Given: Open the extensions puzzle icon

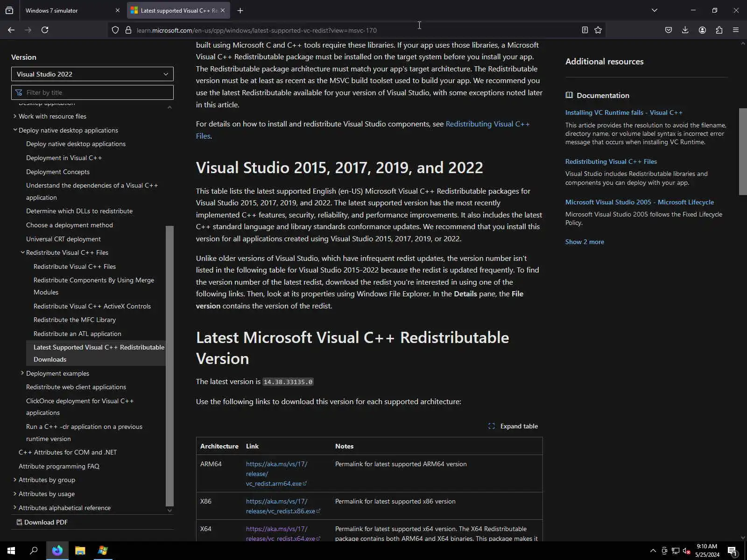Looking at the screenshot, I should tap(719, 30).
